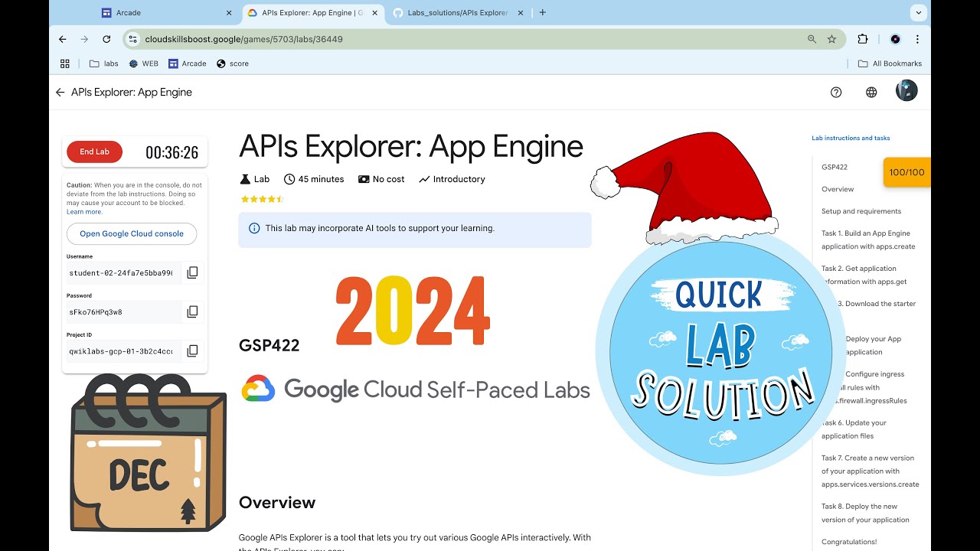Jump to Overview in the outline
980x551 pixels.
[x=838, y=189]
